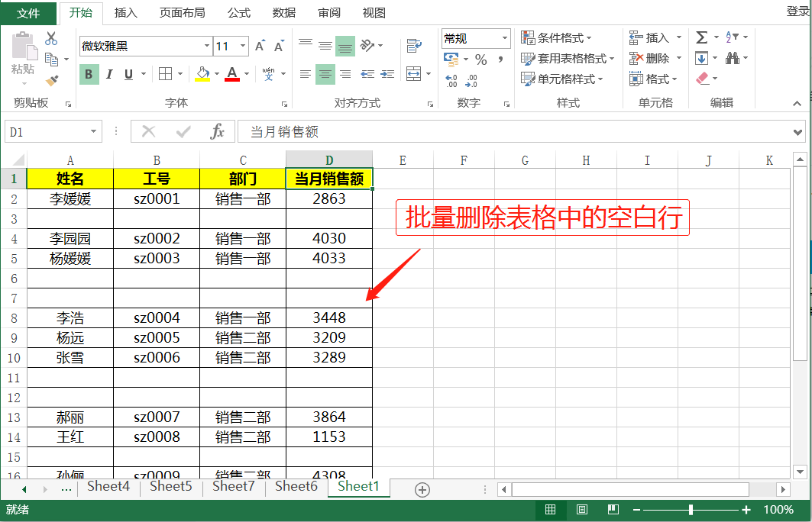Click the AutoSum sigma icon

click(x=702, y=37)
